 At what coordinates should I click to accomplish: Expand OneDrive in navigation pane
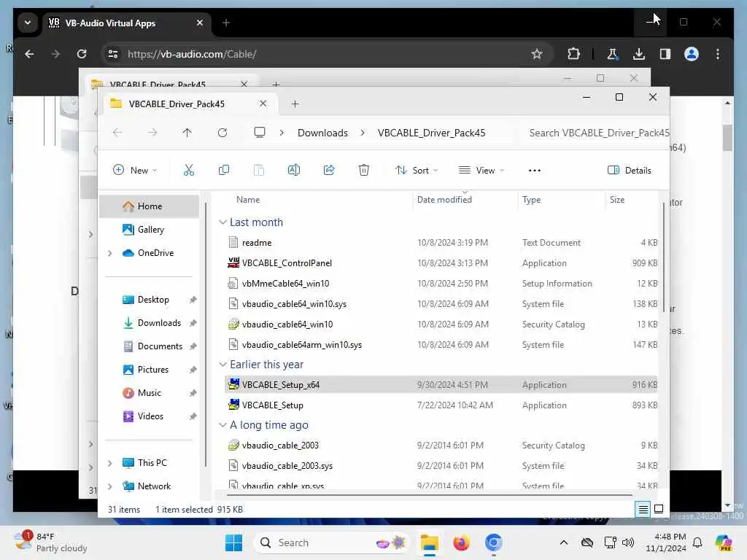[x=110, y=253]
